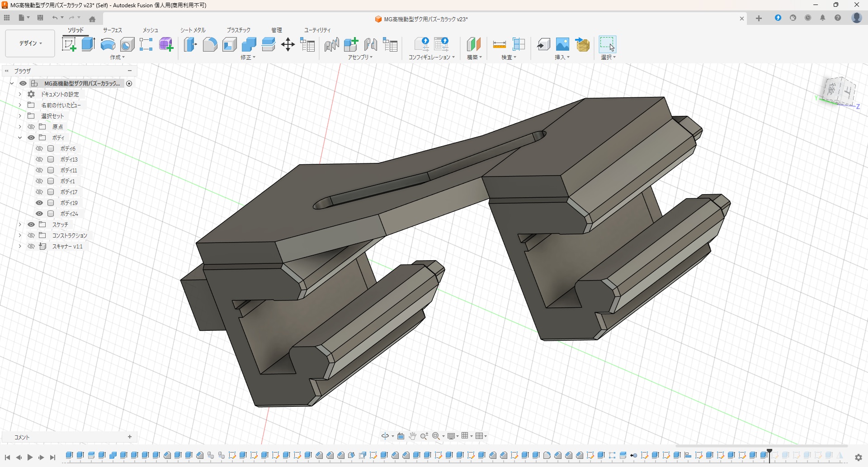Select the Revolve tool in toolbar
Viewport: 868px width, 467px height.
[x=108, y=44]
